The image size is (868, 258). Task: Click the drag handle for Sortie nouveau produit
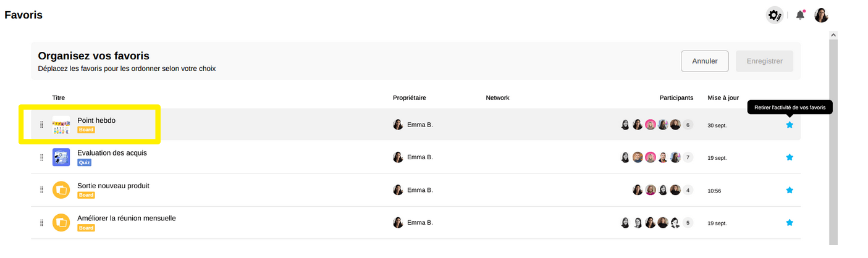click(41, 190)
